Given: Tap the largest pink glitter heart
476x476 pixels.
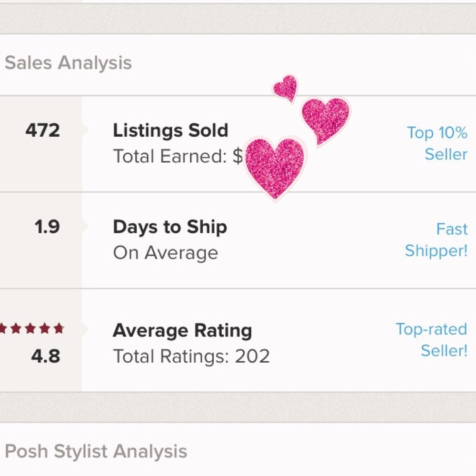Looking at the screenshot, I should click(x=275, y=166).
